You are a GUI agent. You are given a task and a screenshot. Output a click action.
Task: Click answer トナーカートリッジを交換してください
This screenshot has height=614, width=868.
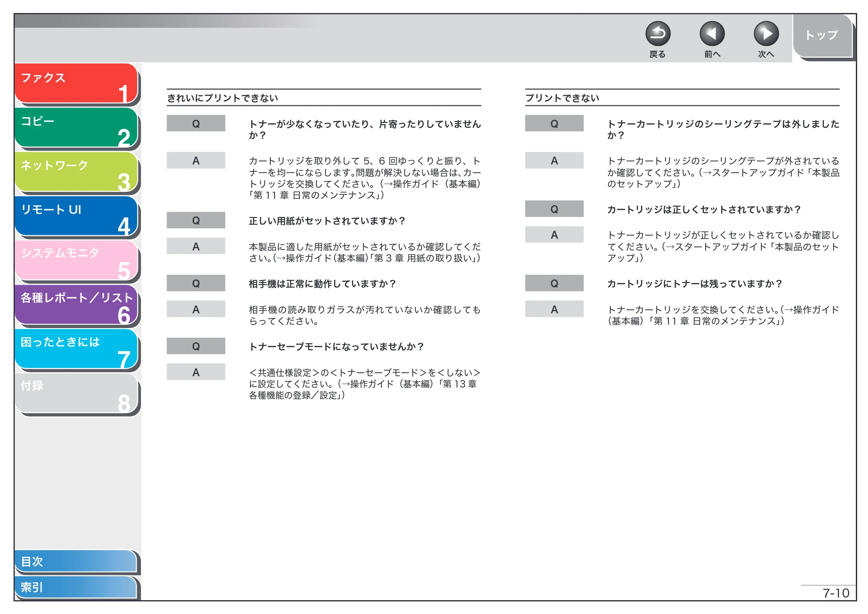pyautogui.click(x=723, y=315)
